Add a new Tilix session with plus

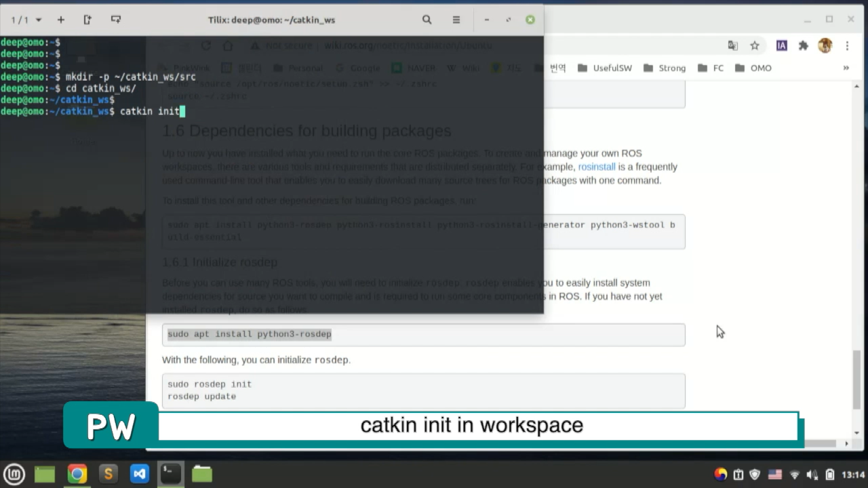(60, 20)
